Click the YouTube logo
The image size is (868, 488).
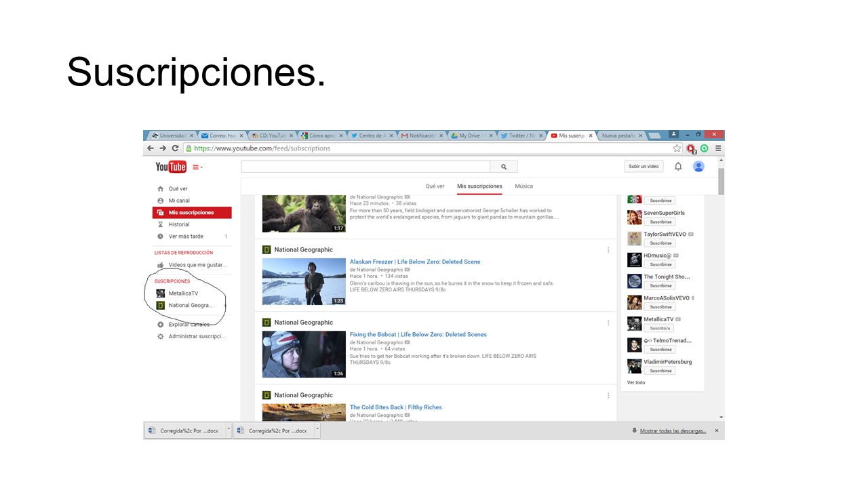[170, 167]
